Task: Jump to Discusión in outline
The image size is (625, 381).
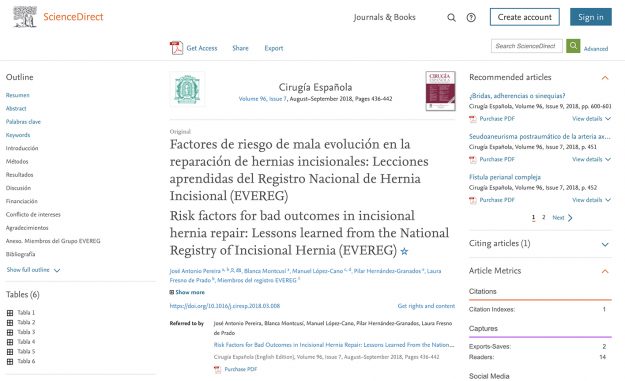Action: [x=18, y=188]
